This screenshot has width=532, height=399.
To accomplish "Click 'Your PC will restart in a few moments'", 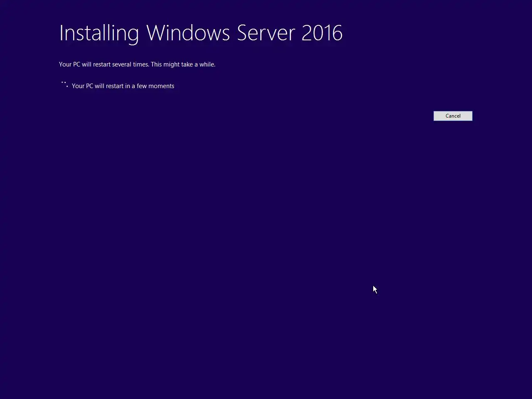I will (123, 86).
